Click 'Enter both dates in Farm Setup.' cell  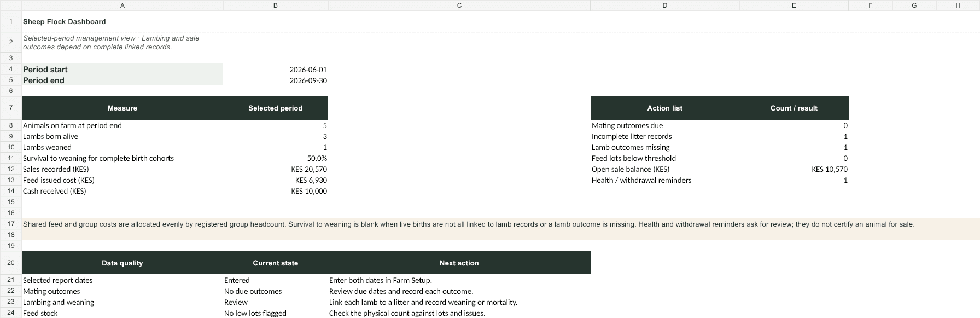point(459,280)
